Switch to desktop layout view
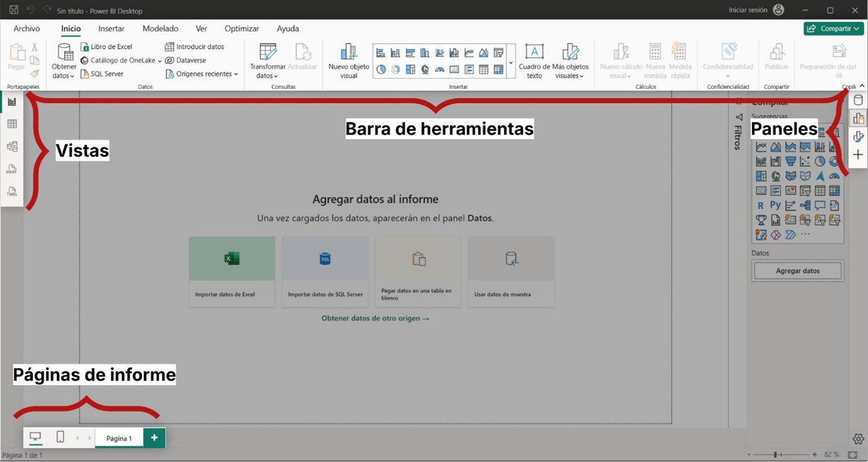The image size is (868, 462). pos(35,437)
